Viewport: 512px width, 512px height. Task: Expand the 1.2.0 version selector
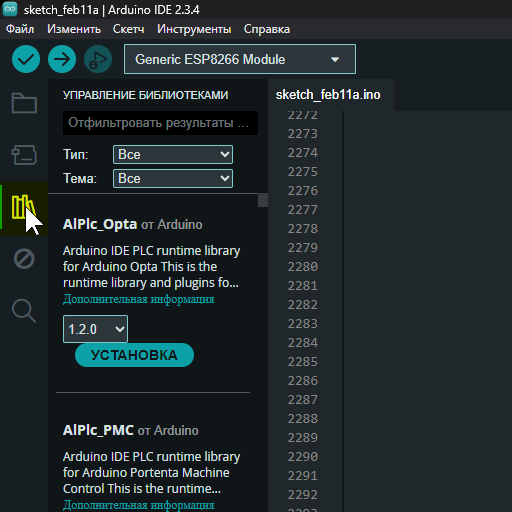pyautogui.click(x=95, y=329)
